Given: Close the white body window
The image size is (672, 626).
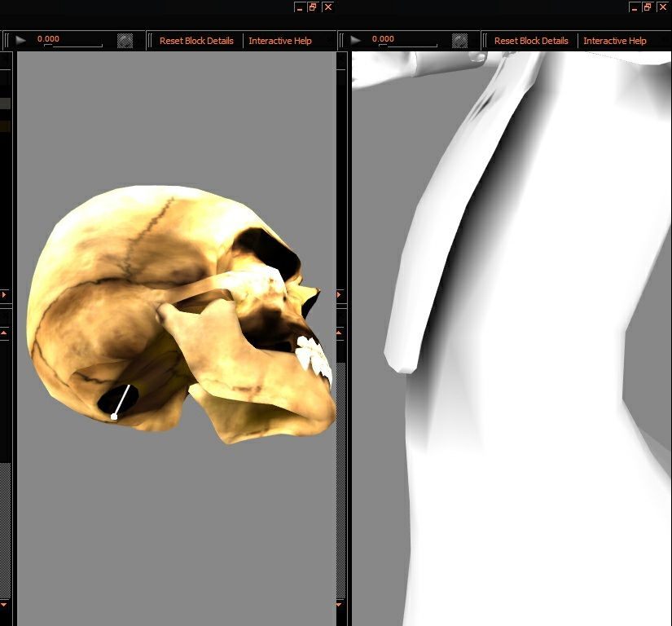Looking at the screenshot, I should click(662, 7).
